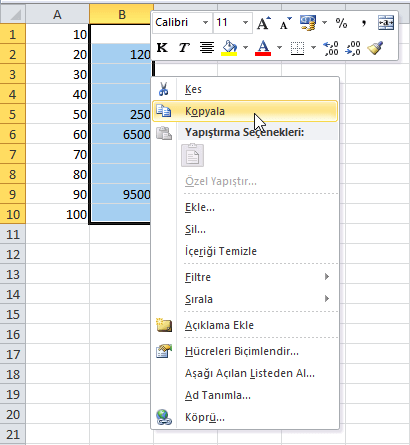Click the Borders icon
The height and width of the screenshot is (445, 410).
point(297,48)
